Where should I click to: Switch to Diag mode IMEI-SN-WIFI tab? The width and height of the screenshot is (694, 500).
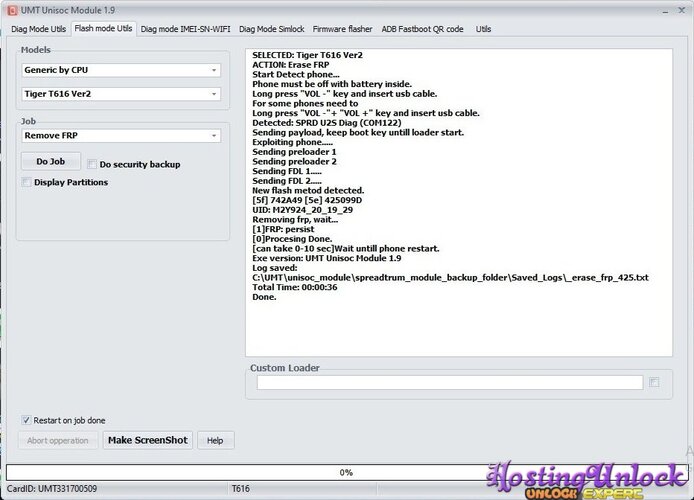coord(185,29)
